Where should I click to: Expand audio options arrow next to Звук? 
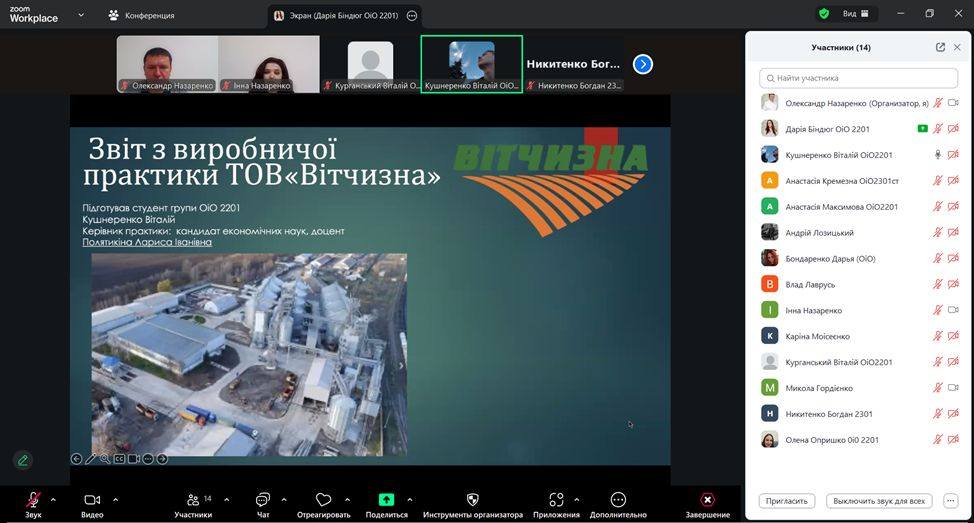pos(53,499)
